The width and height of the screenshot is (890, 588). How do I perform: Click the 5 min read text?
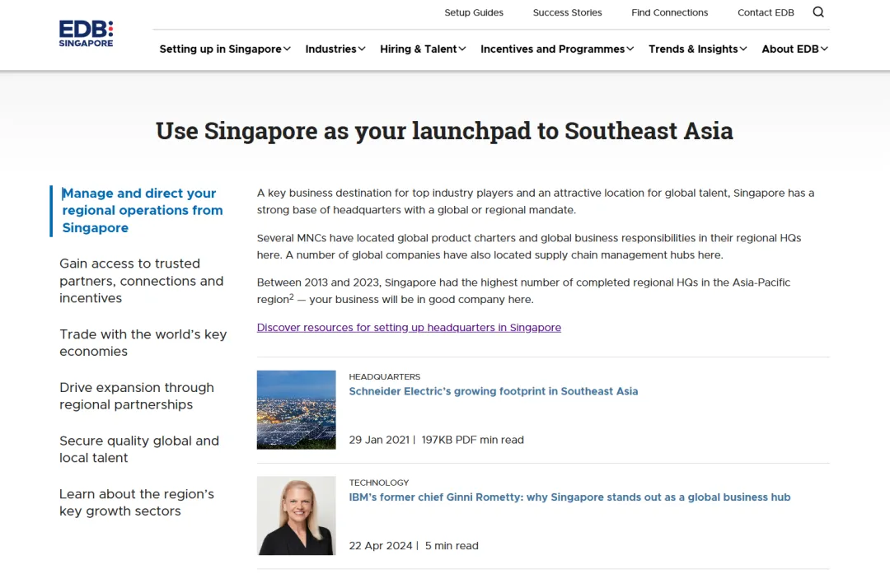452,545
